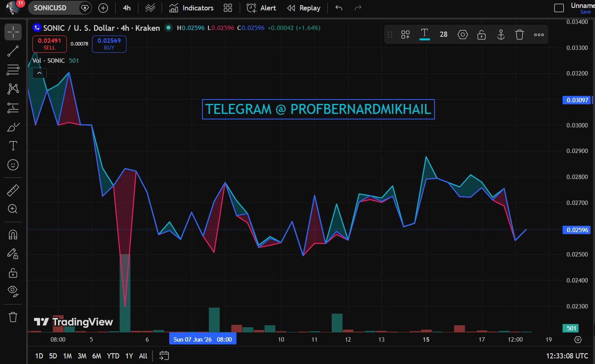The height and width of the screenshot is (364, 595).
Task: Add symbol to compare with plus icon
Action: 103,8
